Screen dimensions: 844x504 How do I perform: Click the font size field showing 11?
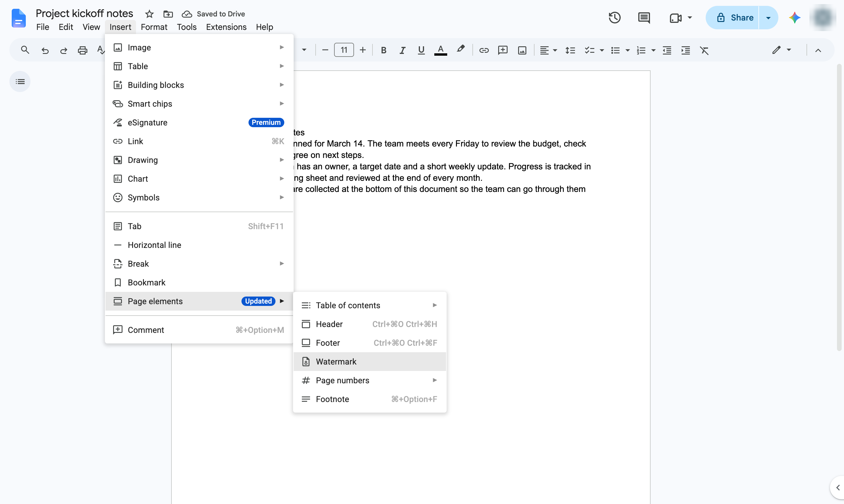pos(344,50)
